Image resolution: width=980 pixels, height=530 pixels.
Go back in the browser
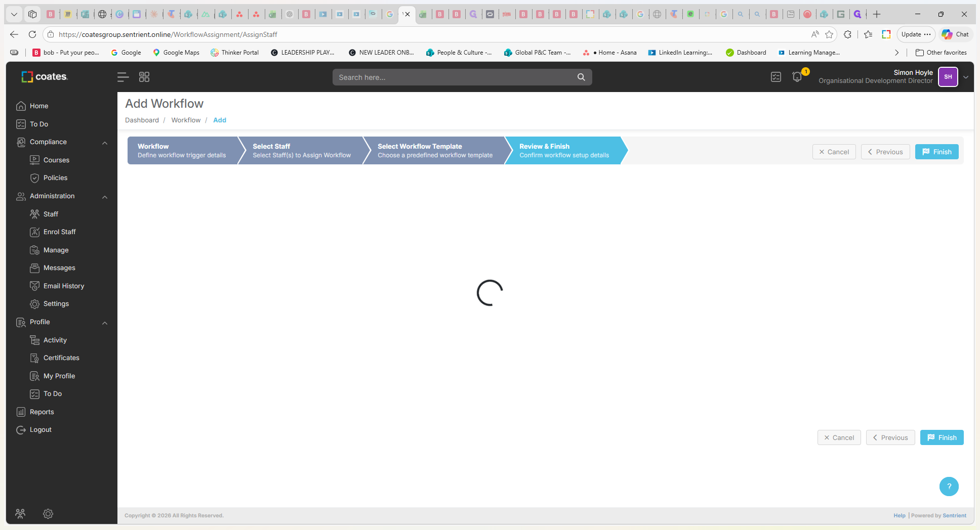[14, 34]
